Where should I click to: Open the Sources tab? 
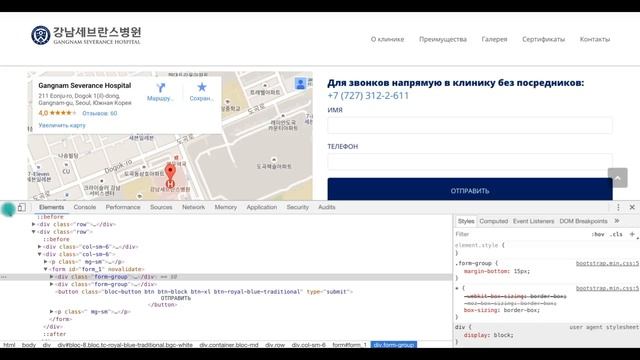(x=161, y=207)
